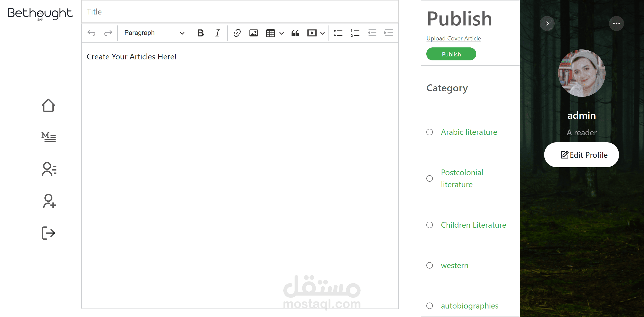Expand the insert table dropdown arrow
This screenshot has width=644, height=317.
pyautogui.click(x=282, y=33)
